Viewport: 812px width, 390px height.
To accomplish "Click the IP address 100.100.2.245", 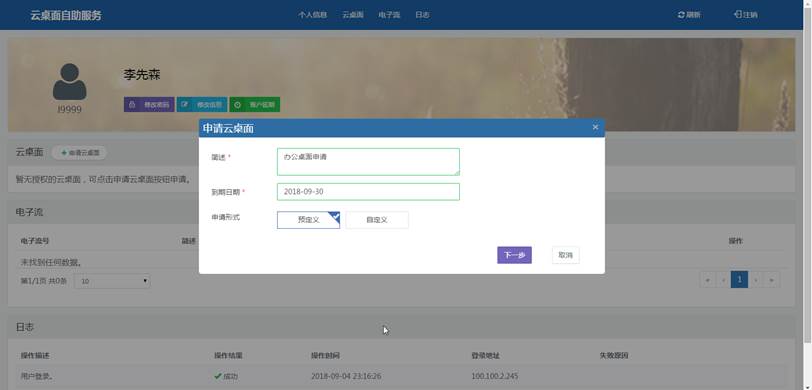I will pyautogui.click(x=495, y=376).
